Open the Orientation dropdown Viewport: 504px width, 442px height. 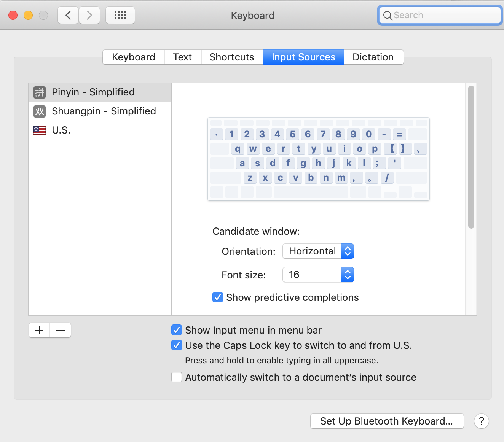[x=318, y=251]
